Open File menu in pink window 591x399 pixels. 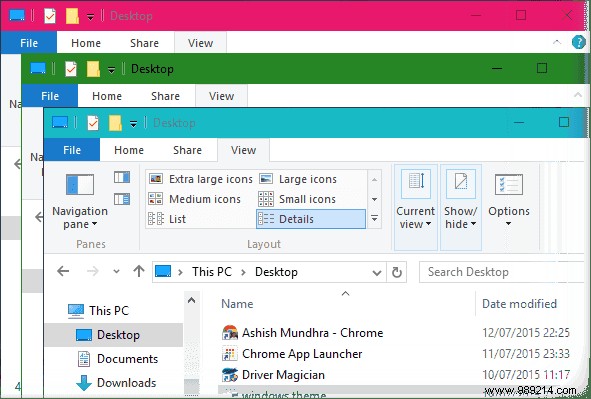point(29,43)
